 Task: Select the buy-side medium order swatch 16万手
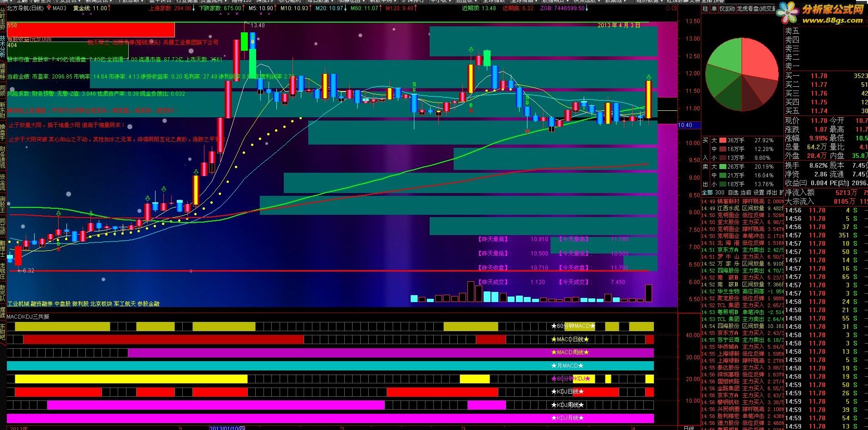tap(723, 149)
